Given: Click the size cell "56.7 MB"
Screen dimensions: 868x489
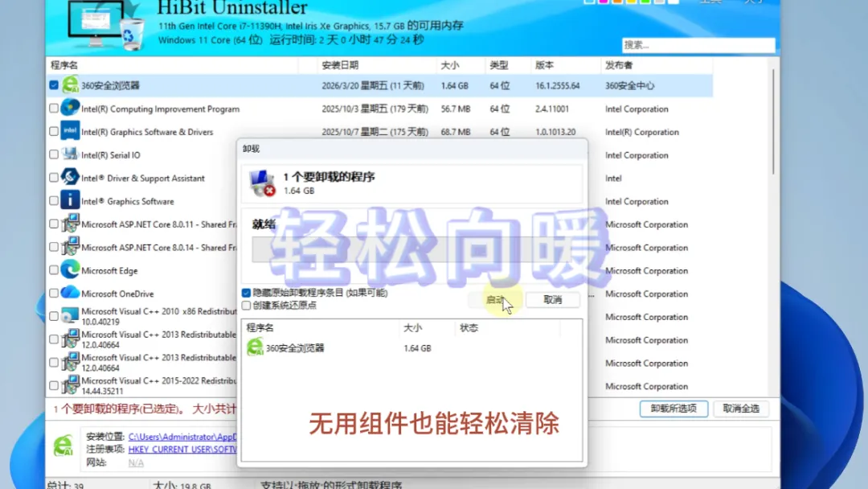Looking at the screenshot, I should (456, 109).
